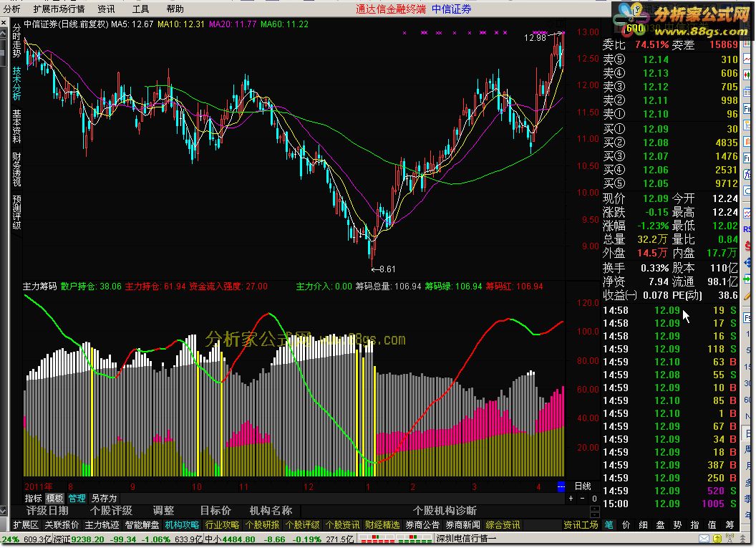The height and width of the screenshot is (548, 756).
Task: Select the 笔 tick-detail tab
Action: (x=609, y=525)
